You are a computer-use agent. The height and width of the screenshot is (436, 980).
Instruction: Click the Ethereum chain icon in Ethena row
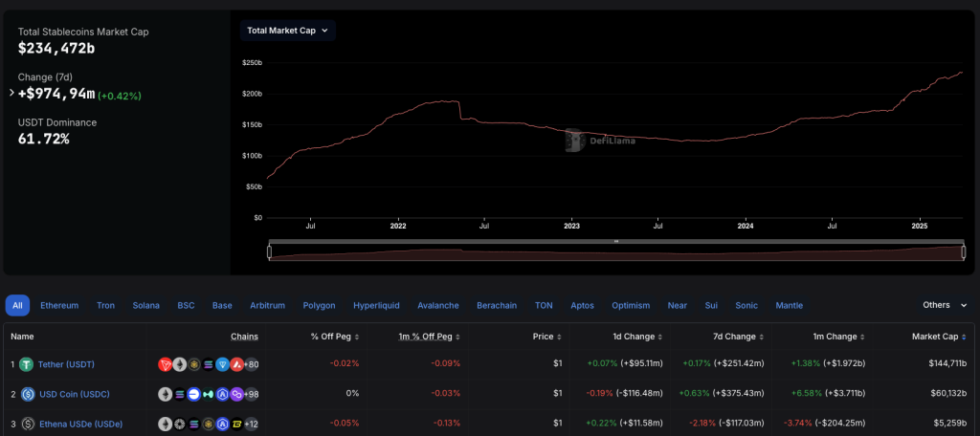coord(165,425)
